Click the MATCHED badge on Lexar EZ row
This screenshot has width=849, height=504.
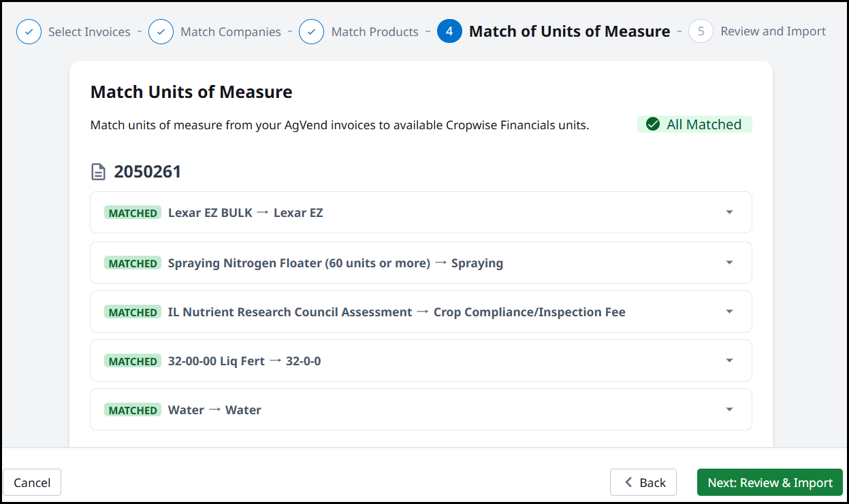coord(133,213)
